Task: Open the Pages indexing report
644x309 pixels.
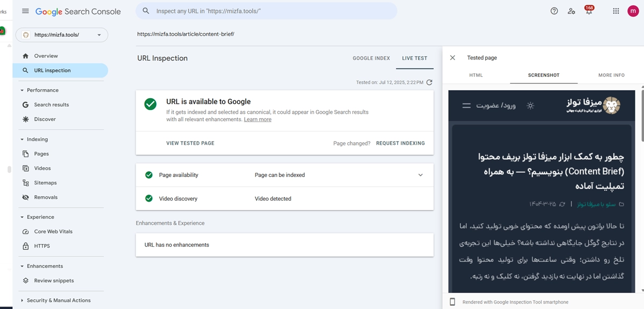Action: coord(41,154)
